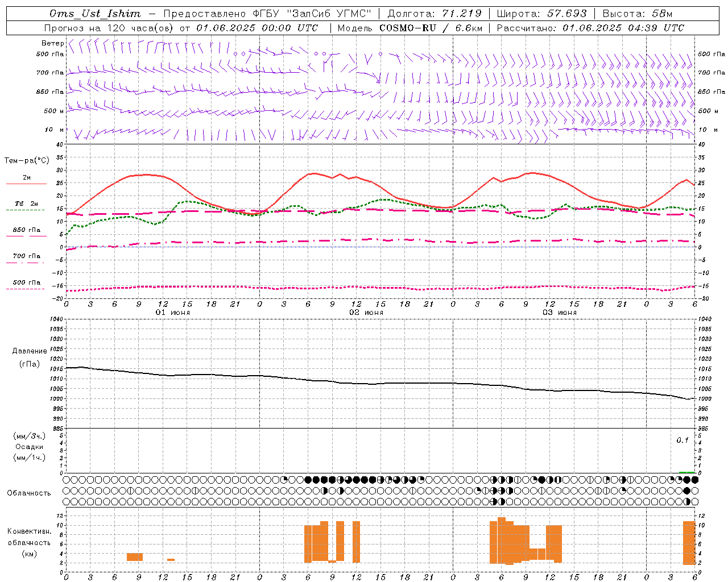Click the Td 2м dew point legend entry
The image size is (728, 582).
click(27, 203)
